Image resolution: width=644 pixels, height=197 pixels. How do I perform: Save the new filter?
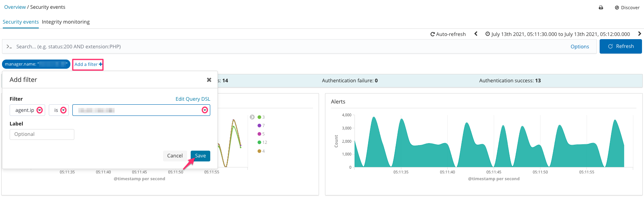click(200, 156)
